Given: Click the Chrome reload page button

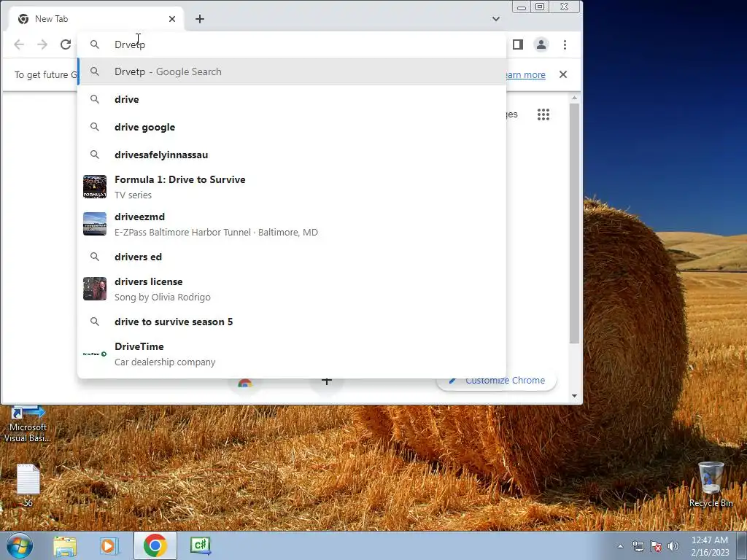Looking at the screenshot, I should 65,44.
